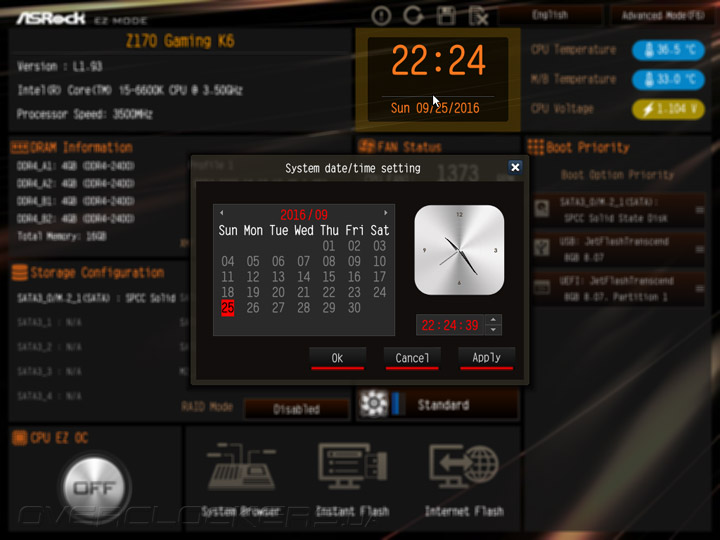The width and height of the screenshot is (720, 540).
Task: Select day 06 in calendar
Action: 278,261
